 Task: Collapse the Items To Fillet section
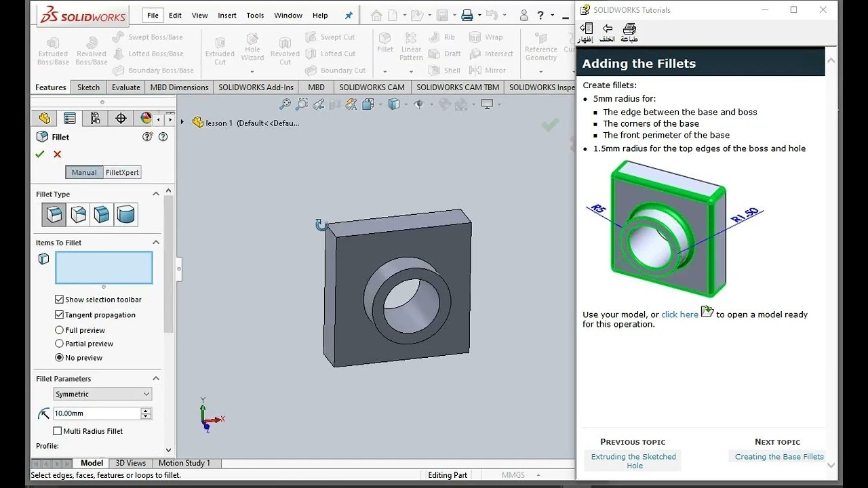tap(156, 243)
